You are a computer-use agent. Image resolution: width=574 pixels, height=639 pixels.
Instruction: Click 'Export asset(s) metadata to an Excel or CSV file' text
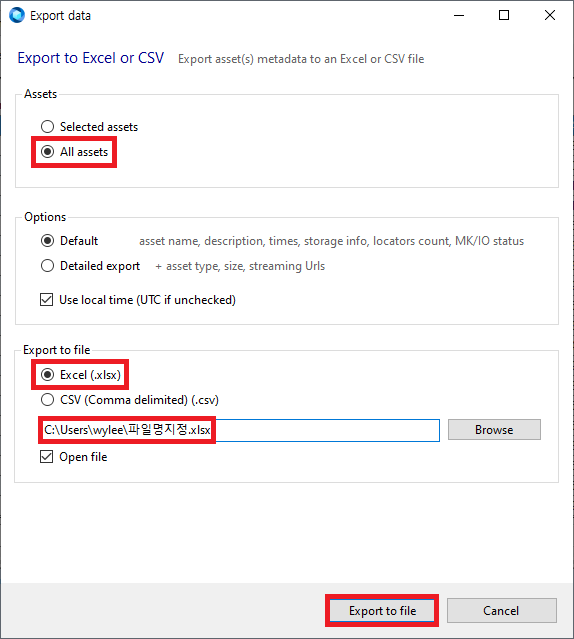click(301, 59)
